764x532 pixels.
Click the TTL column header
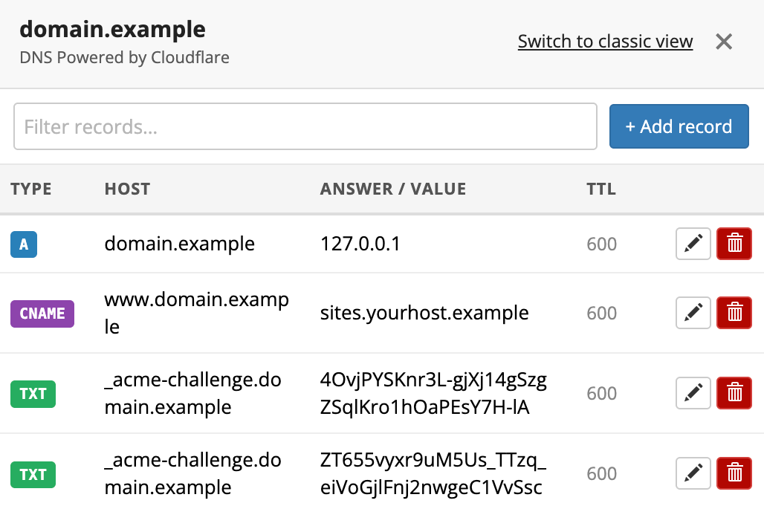pos(601,189)
